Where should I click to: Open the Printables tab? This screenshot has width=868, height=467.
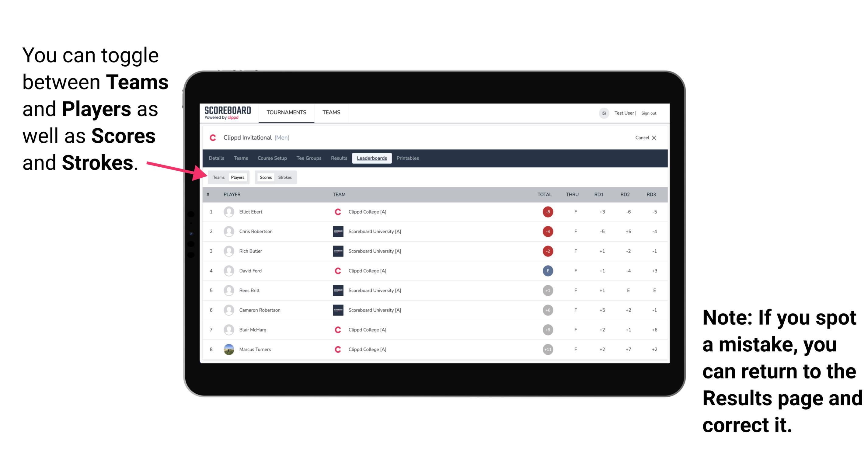tap(408, 158)
